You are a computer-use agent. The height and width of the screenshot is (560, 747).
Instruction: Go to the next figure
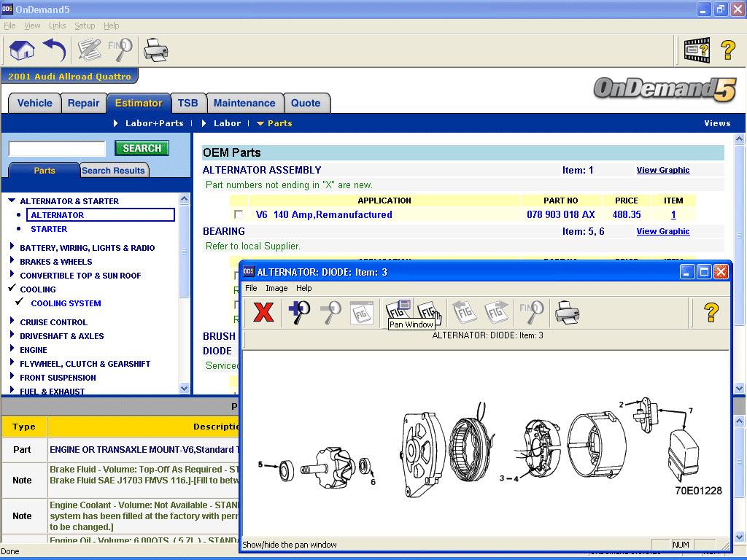[x=496, y=312]
